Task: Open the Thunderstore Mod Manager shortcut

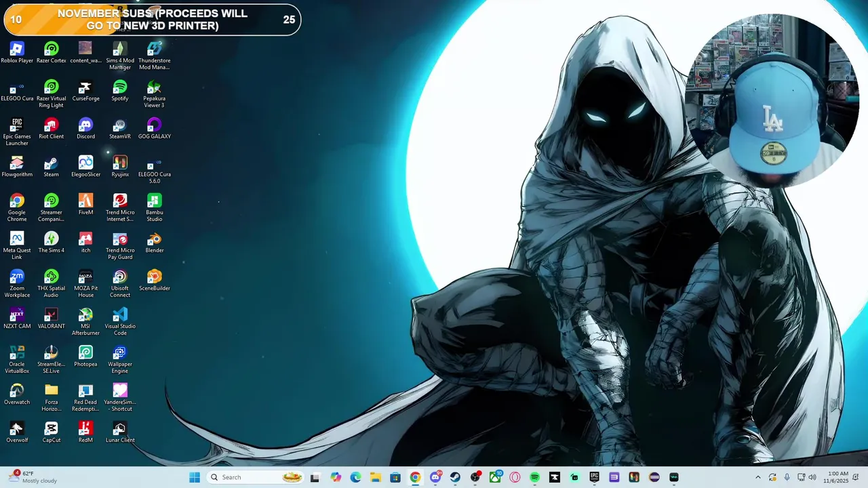Action: tap(155, 56)
